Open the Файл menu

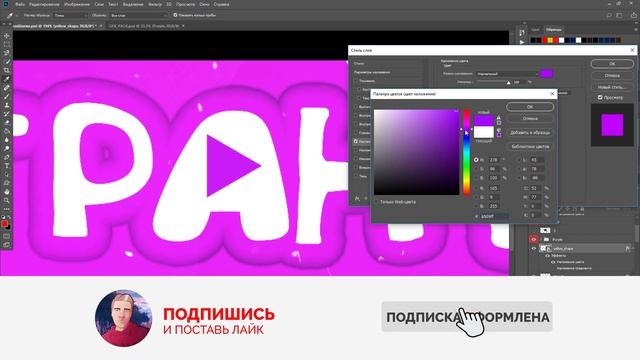tap(20, 4)
